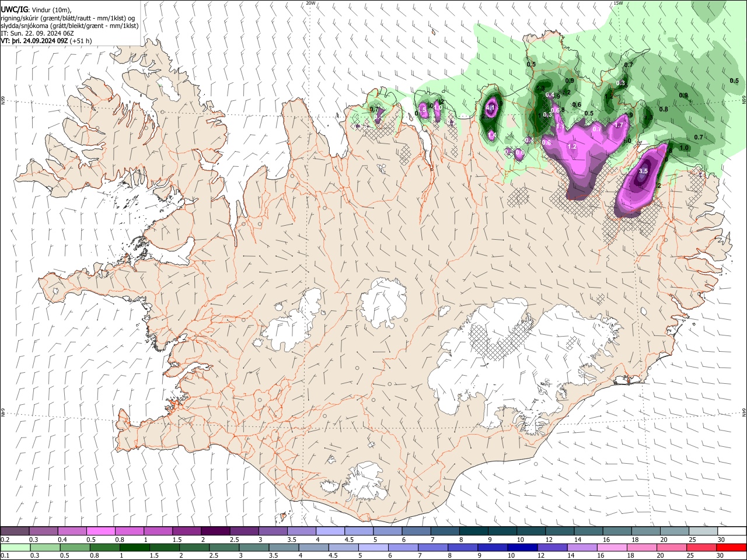This screenshot has height=560, width=747.
Task: Pick the dark plum first swatch of upper legend
Action: [15, 531]
